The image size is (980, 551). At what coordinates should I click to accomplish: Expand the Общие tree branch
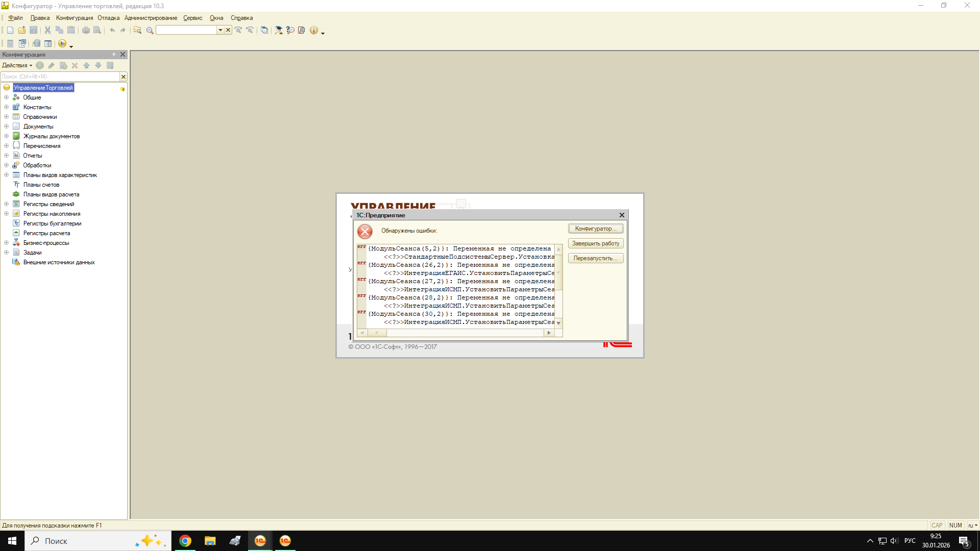click(7, 97)
